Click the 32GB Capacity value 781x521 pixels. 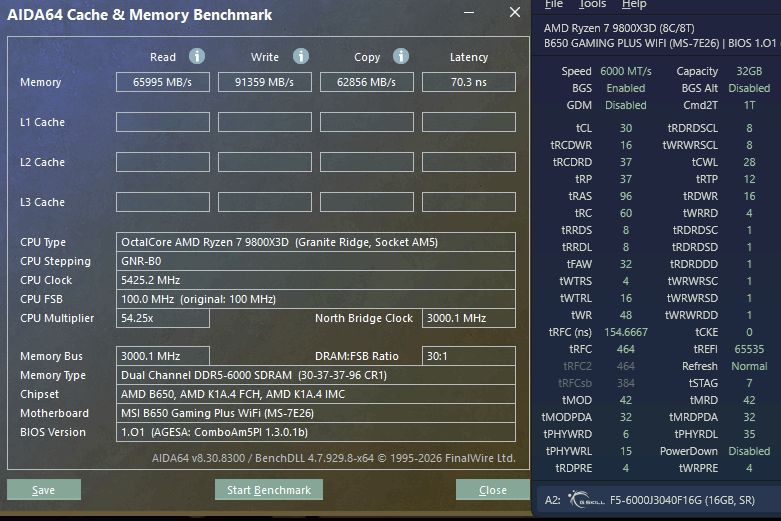pos(749,71)
